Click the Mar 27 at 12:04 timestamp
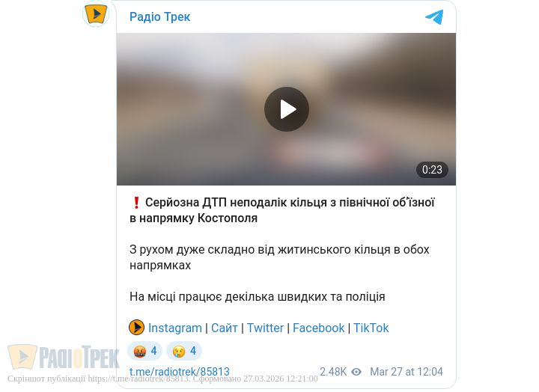This screenshot has height=392, width=539. (x=406, y=372)
